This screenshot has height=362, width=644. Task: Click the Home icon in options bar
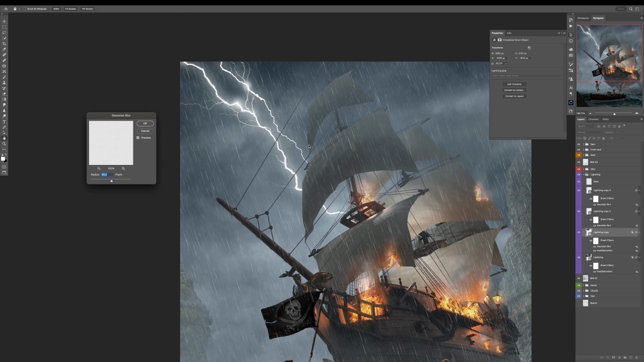(x=6, y=9)
